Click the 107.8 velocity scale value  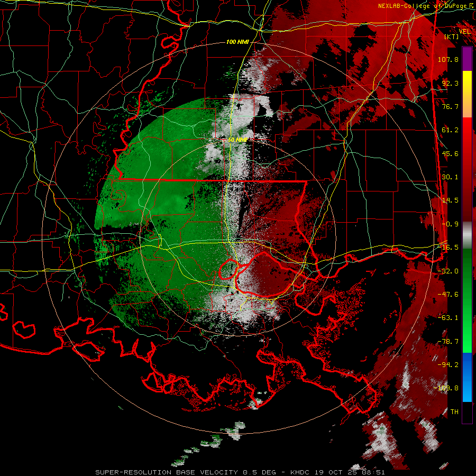coord(448,59)
